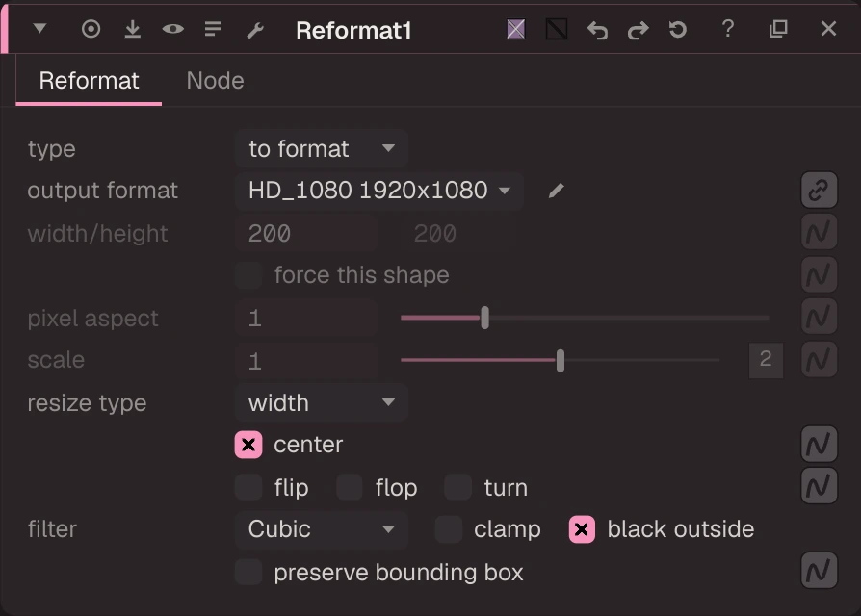Open the wrench settings icon
This screenshot has width=861, height=616.
pyautogui.click(x=255, y=30)
